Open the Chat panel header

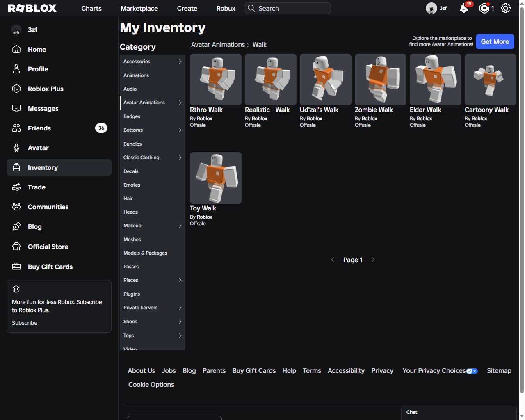coord(459,413)
